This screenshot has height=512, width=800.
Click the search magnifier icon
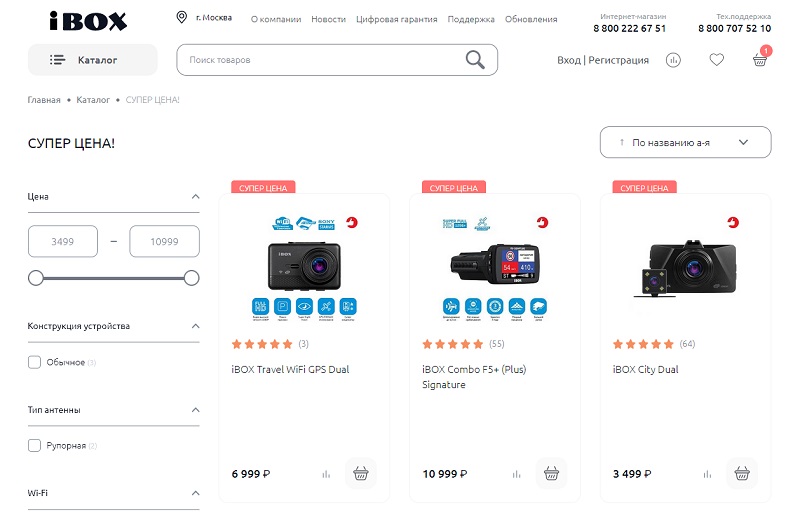pyautogui.click(x=475, y=60)
